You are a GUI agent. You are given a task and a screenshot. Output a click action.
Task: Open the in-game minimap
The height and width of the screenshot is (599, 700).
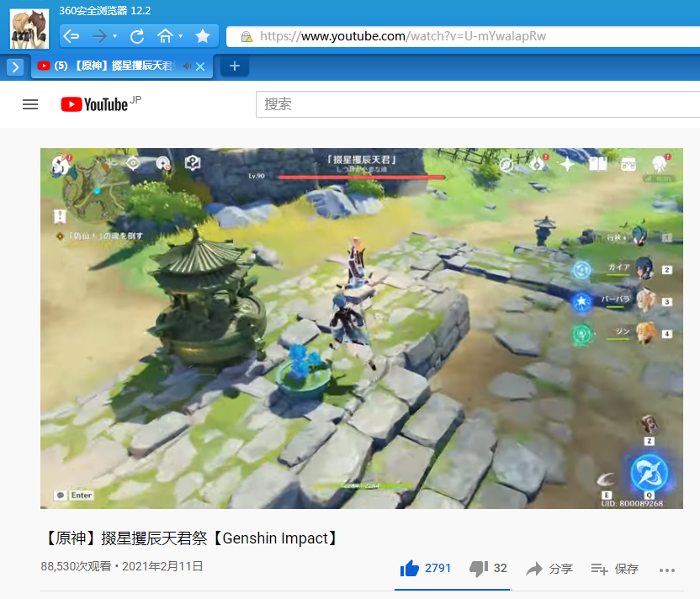coord(96,191)
